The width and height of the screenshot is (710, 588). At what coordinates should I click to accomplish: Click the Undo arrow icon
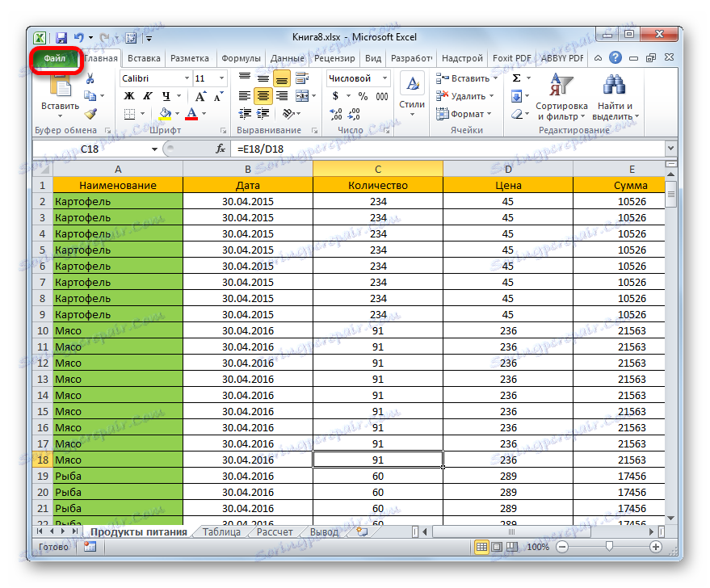click(x=79, y=38)
